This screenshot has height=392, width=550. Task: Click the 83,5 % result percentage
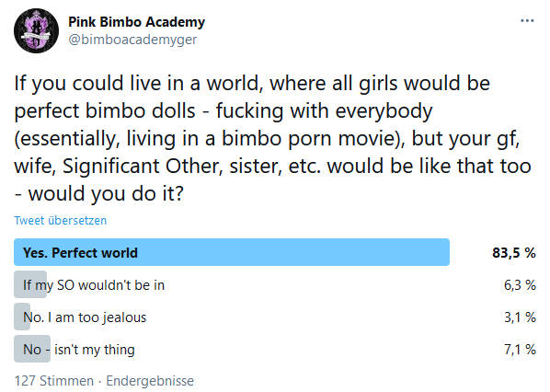click(514, 253)
